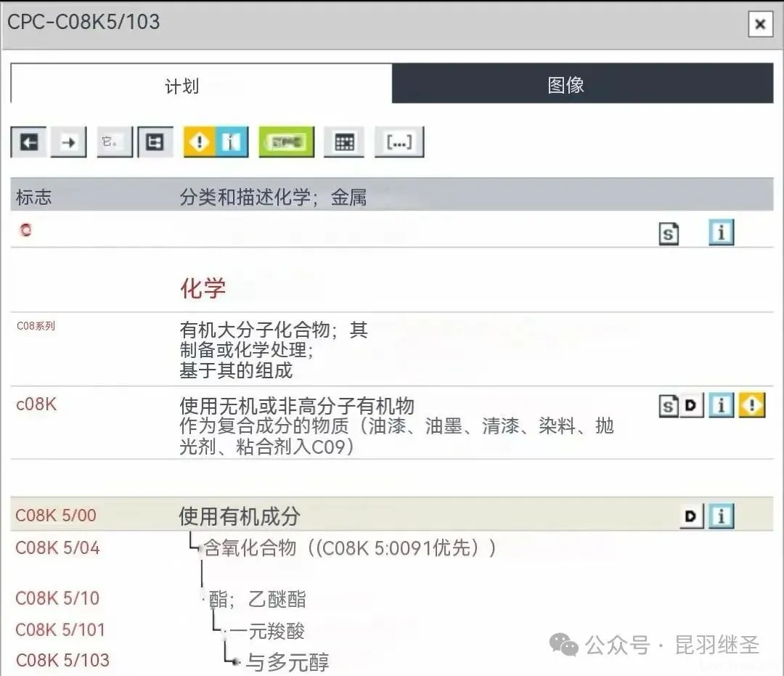Open the D definition icon for C08K

693,406
